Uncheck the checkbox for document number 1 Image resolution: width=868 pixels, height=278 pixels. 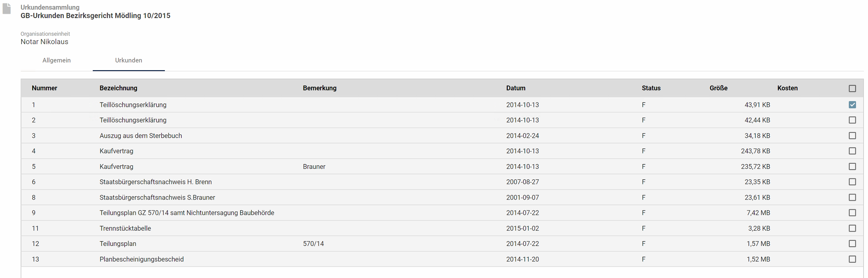(x=852, y=105)
